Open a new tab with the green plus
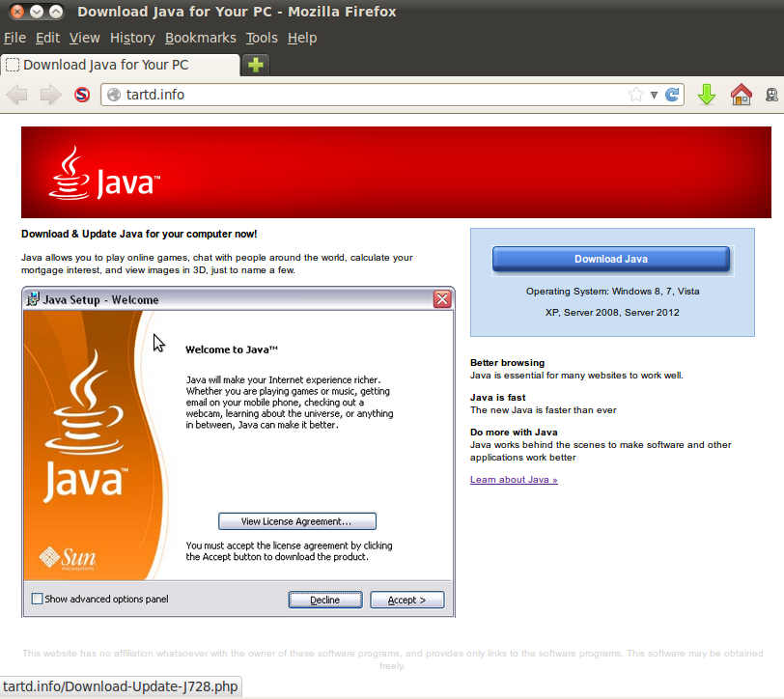 coord(256,65)
